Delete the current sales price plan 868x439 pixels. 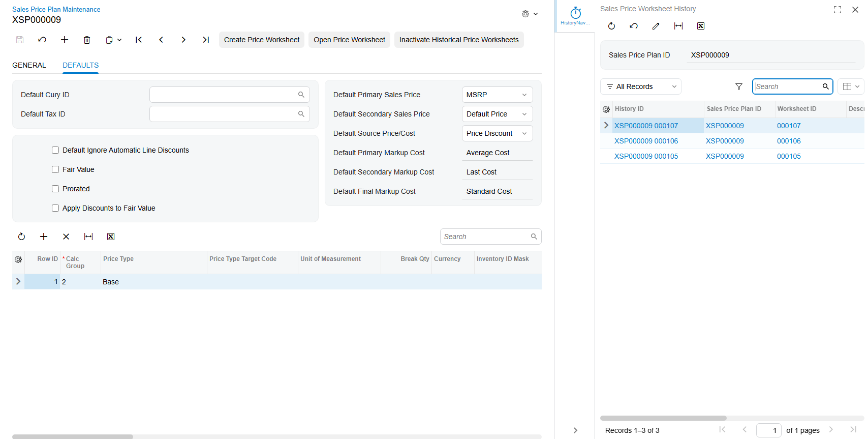[x=87, y=40]
